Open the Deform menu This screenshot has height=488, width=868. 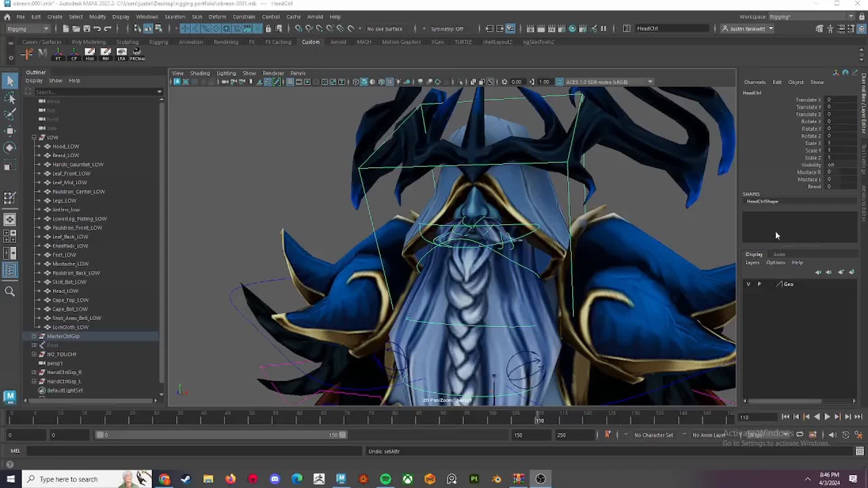[x=217, y=17]
